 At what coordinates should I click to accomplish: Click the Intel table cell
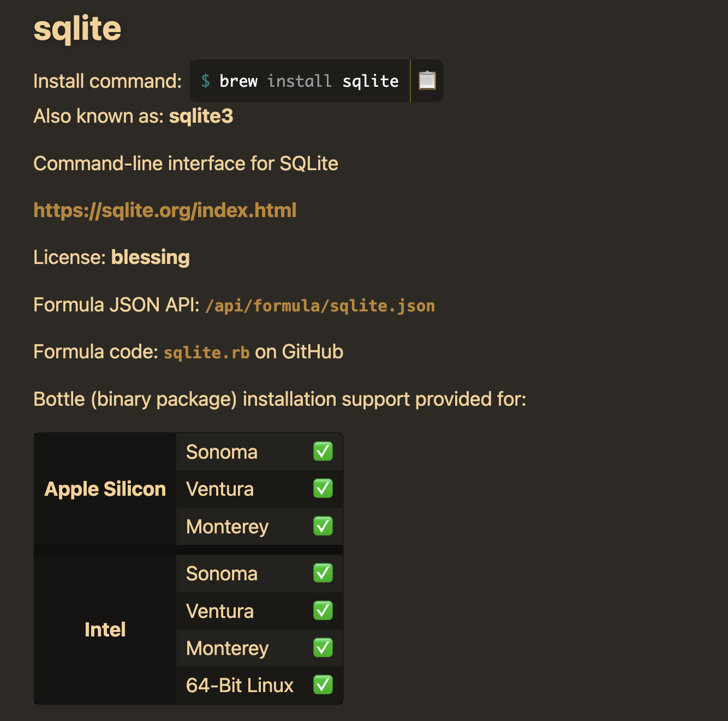[105, 629]
